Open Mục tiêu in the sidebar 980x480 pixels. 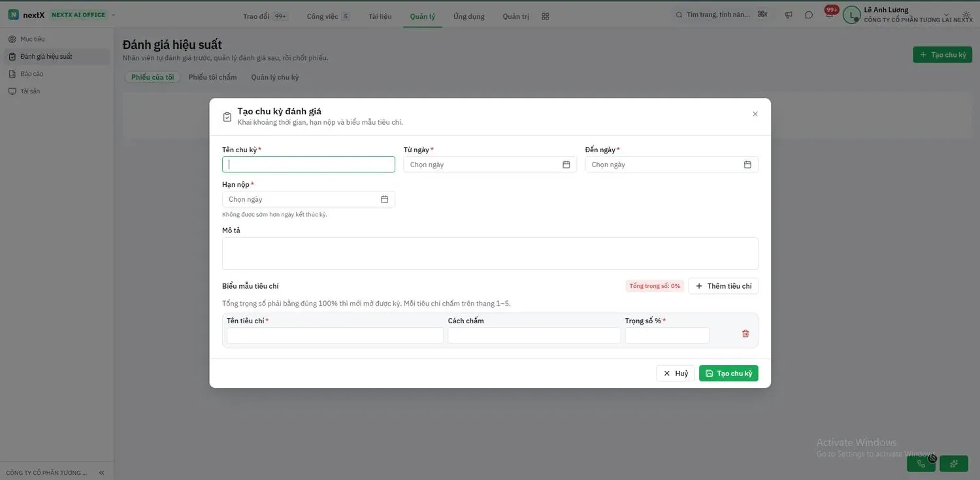(x=57, y=39)
